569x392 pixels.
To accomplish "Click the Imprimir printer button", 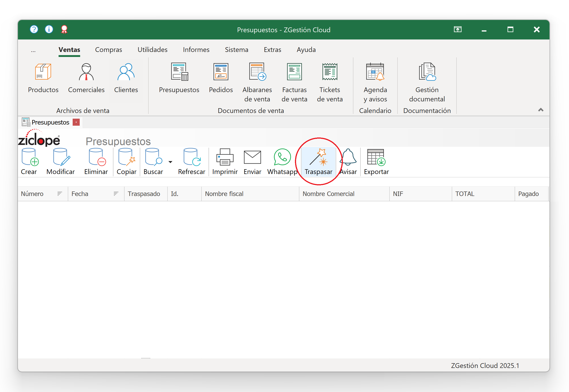I will coord(225,162).
